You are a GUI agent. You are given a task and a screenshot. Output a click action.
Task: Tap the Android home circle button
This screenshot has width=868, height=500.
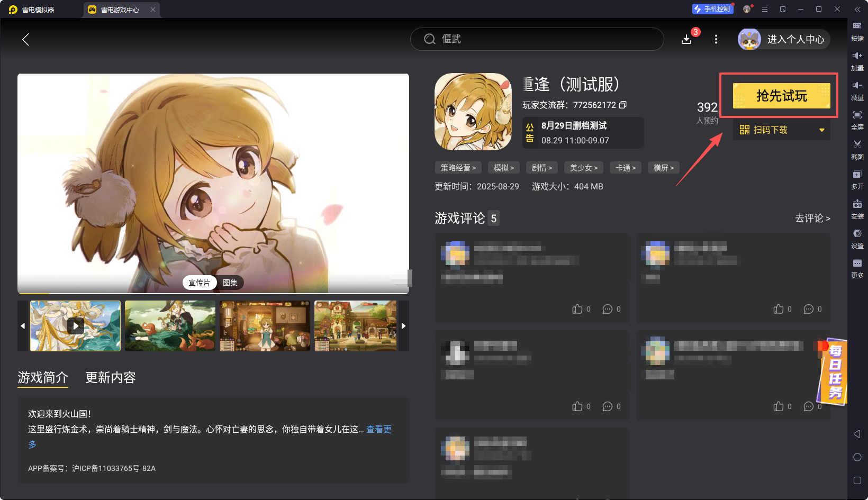857,457
